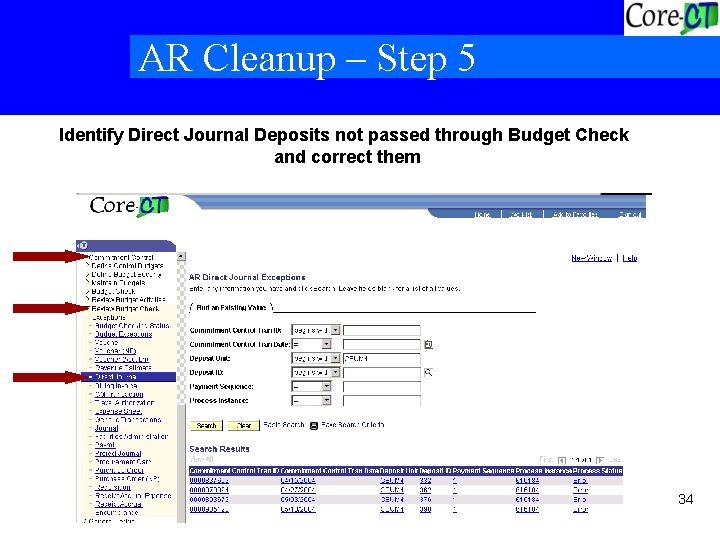Click View All link under Search Results
The image size is (720, 540).
click(201, 459)
